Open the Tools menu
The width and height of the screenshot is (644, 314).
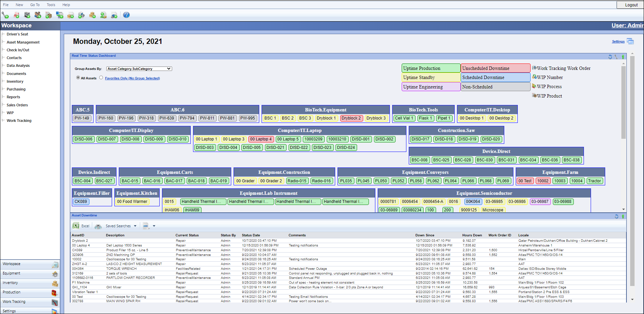click(51, 4)
